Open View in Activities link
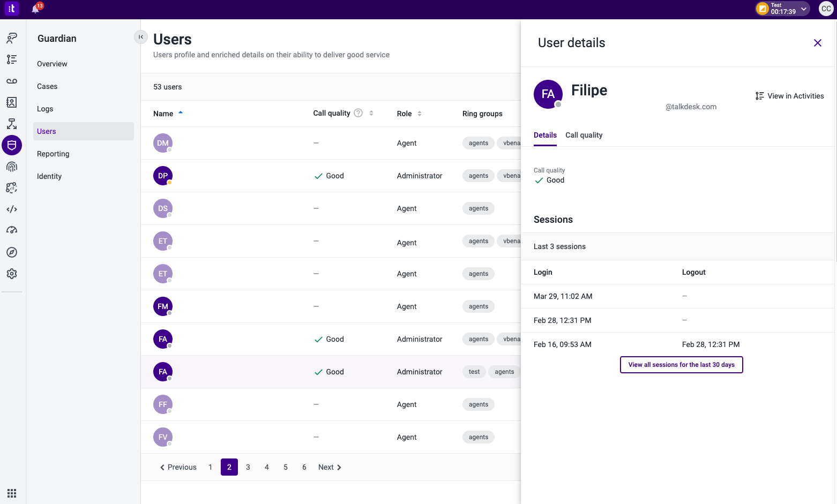The image size is (837, 504). 790,96
